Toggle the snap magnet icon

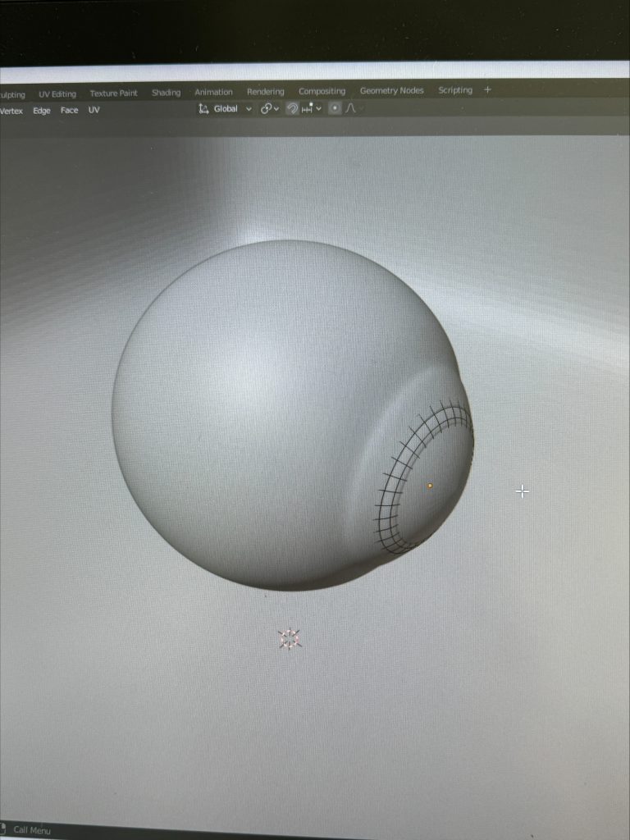[292, 109]
